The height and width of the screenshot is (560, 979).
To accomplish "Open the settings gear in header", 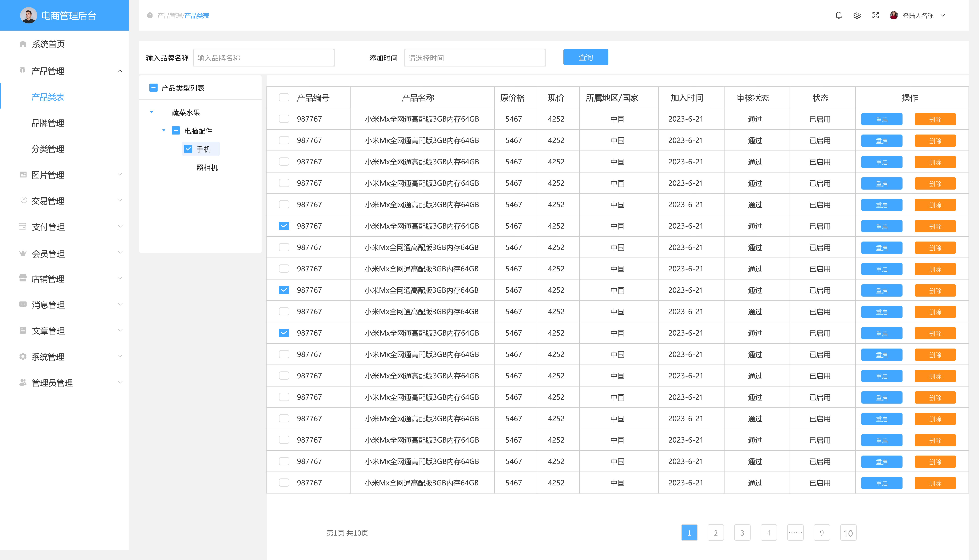I will pos(857,15).
